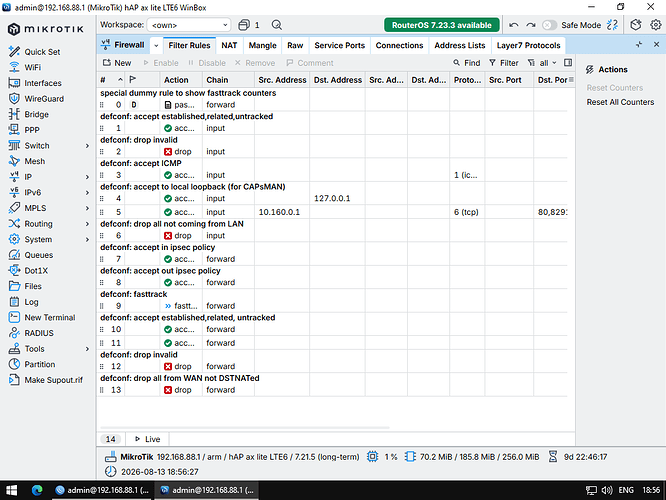Expand the Routing submenu
This screenshot has width=666, height=500.
[87, 224]
